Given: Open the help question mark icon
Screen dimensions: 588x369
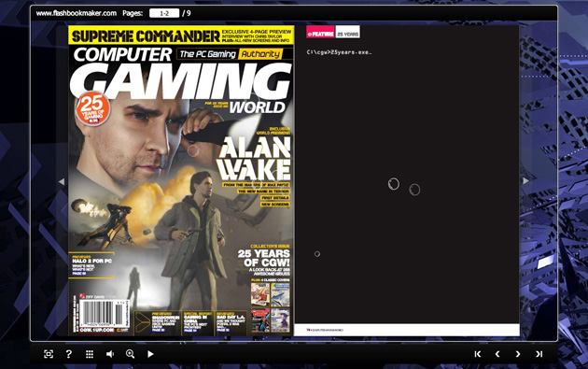Looking at the screenshot, I should (x=69, y=354).
